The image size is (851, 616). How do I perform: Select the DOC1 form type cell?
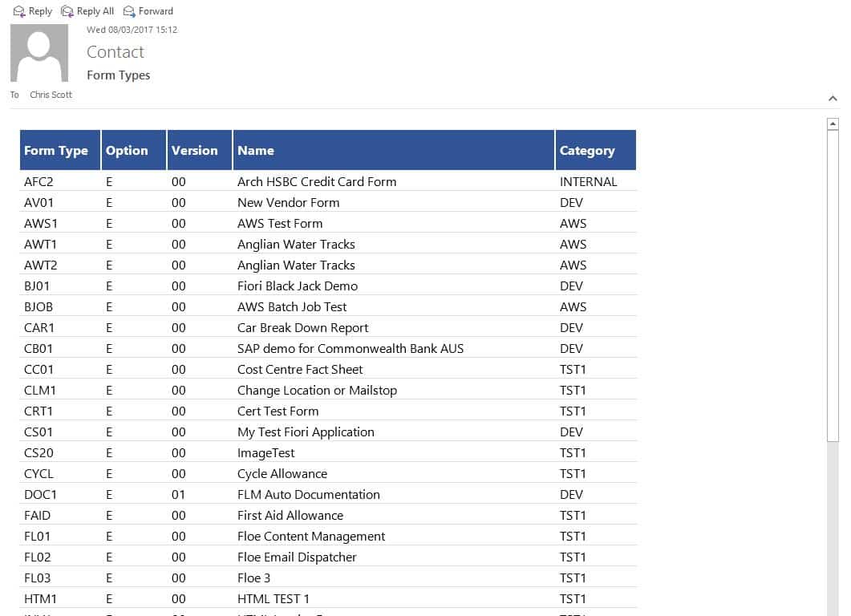pyautogui.click(x=40, y=495)
